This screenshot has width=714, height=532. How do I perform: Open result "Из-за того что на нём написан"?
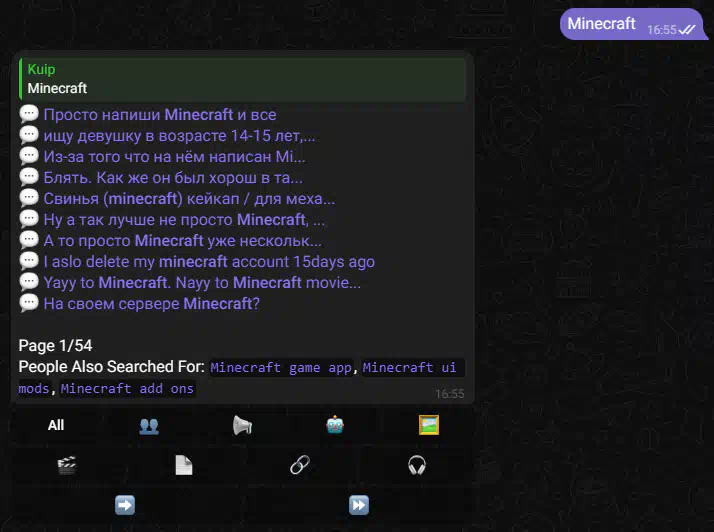[x=174, y=157]
